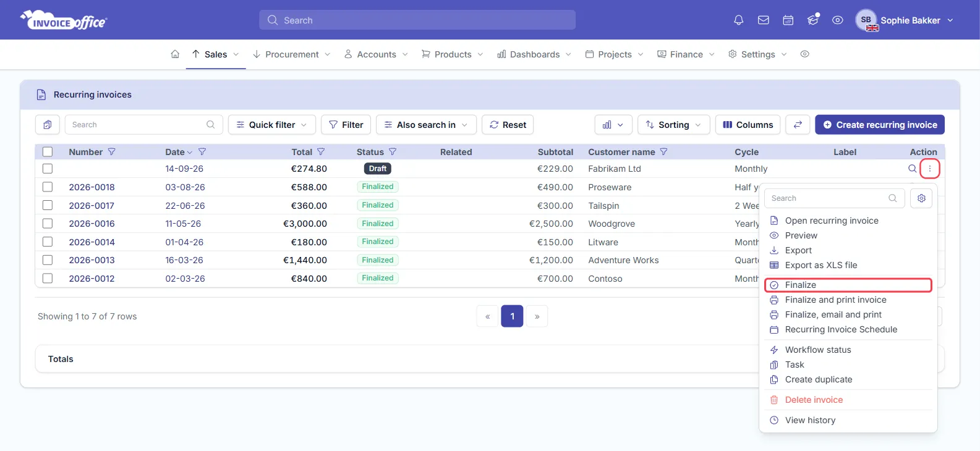Viewport: 980px width, 451px height.
Task: Expand the Procurement navigation menu
Action: click(x=292, y=54)
